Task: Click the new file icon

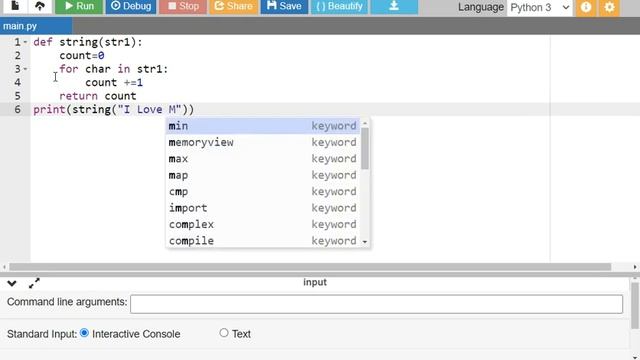Action: [15, 6]
